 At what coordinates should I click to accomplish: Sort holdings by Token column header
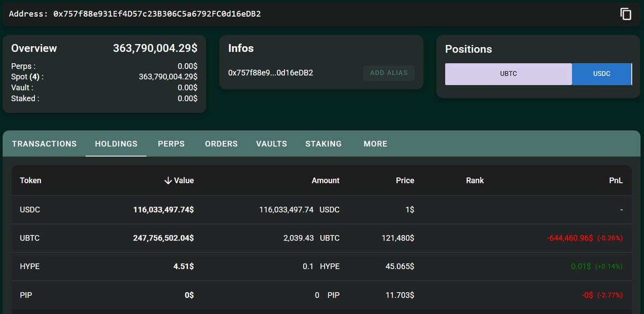[31, 181]
